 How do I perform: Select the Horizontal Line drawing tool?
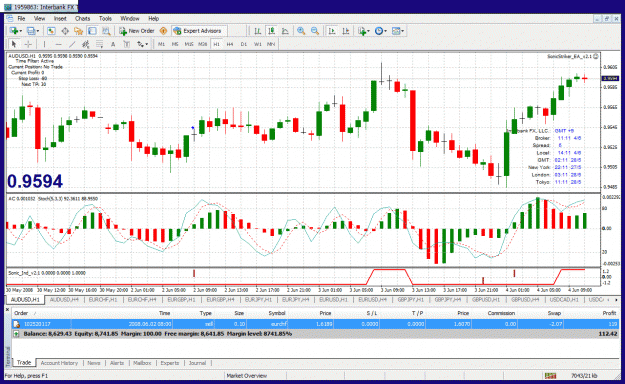click(x=58, y=44)
